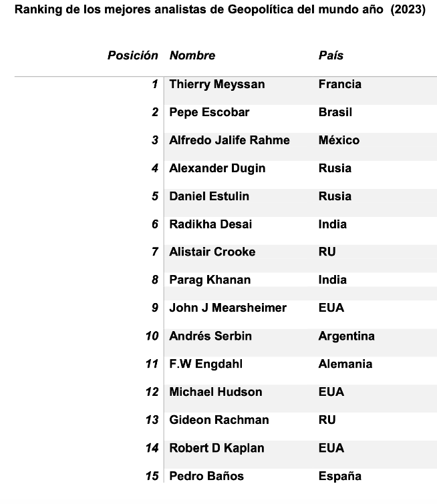This screenshot has width=437, height=504.
Task: Click the Alistair Crooke name cell
Action: (x=212, y=252)
